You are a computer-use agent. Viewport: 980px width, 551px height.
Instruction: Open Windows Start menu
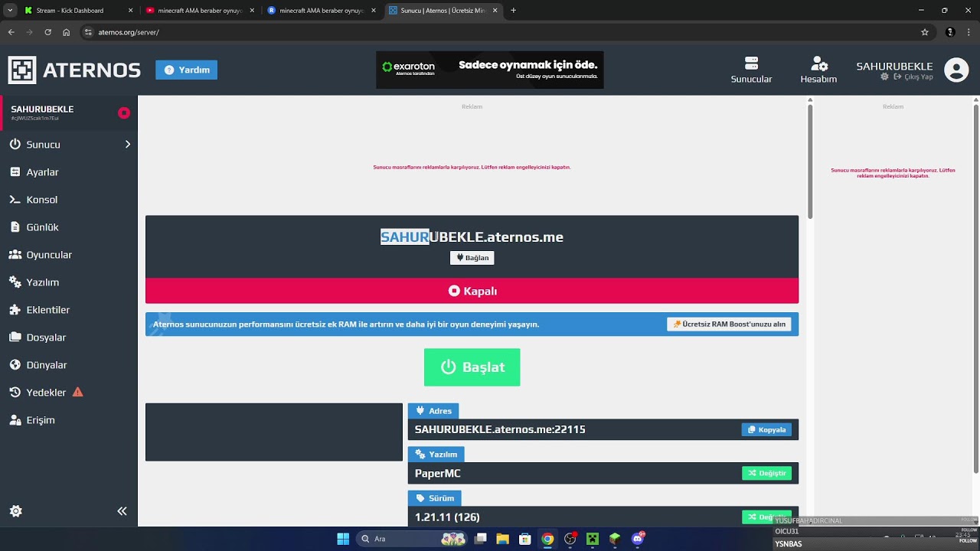[343, 539]
